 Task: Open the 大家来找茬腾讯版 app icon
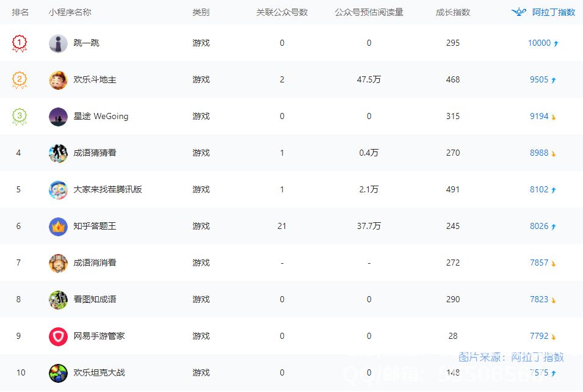(x=59, y=190)
